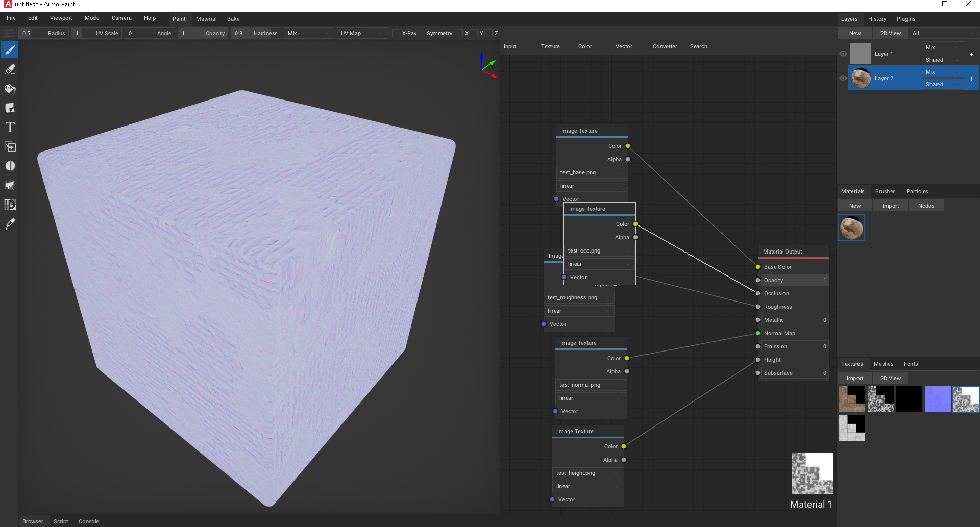
Task: Open the Brushes tab
Action: [885, 191]
